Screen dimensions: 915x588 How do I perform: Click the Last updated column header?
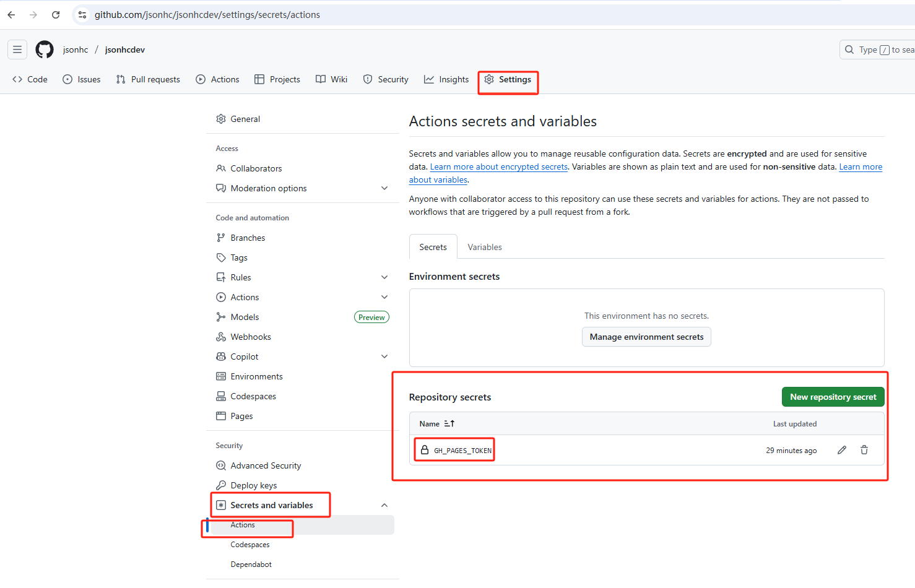click(x=795, y=424)
